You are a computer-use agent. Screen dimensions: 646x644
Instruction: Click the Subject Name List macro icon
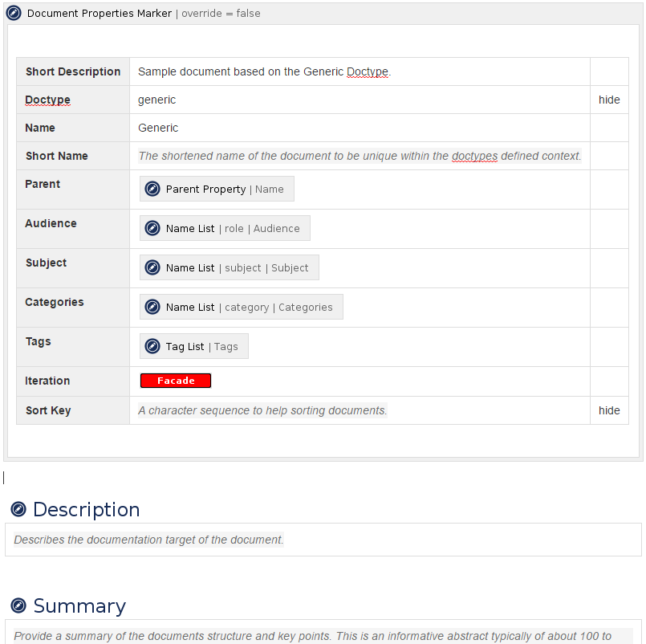pyautogui.click(x=152, y=268)
